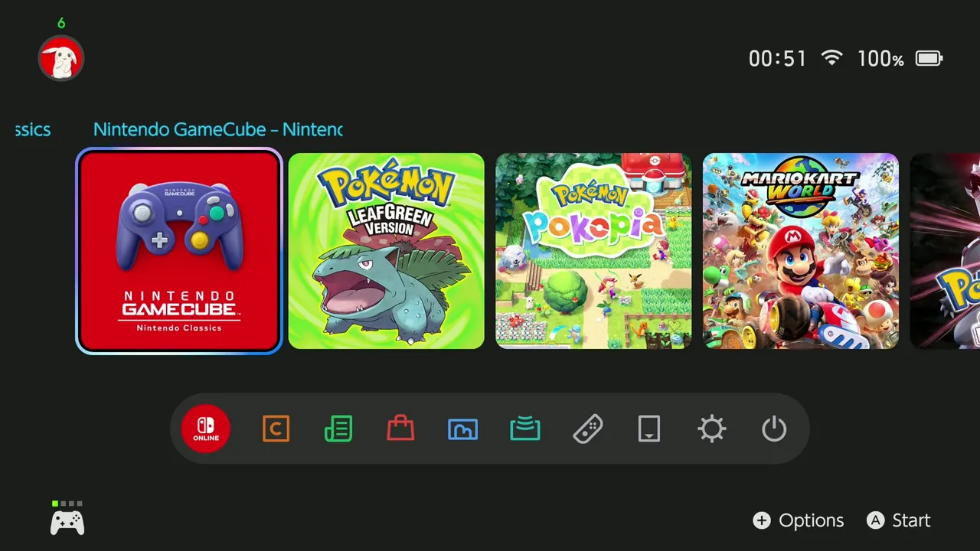The image size is (980, 551).
Task: Open the GameShare icon in the dock
Action: [525, 429]
